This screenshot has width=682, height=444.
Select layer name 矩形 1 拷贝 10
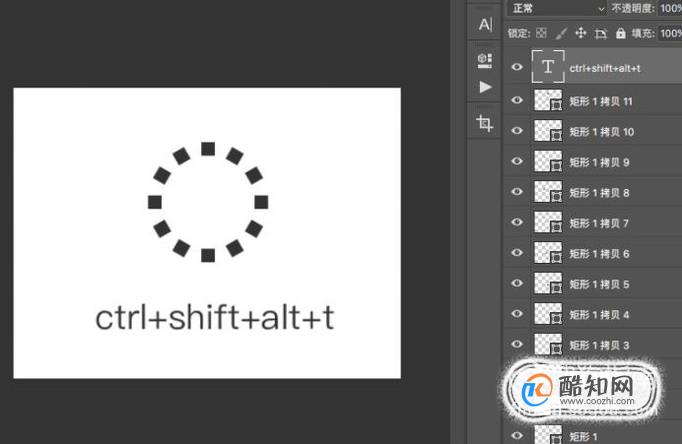pos(602,132)
